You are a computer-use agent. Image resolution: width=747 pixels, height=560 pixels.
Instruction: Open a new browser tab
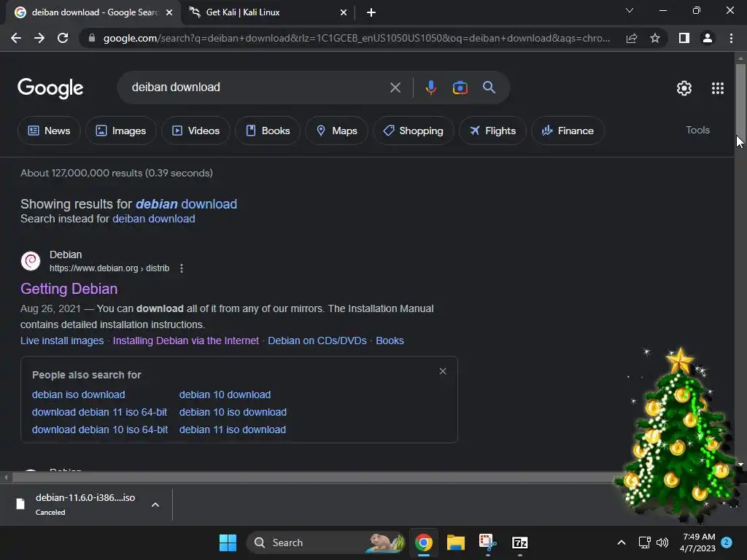(x=371, y=12)
